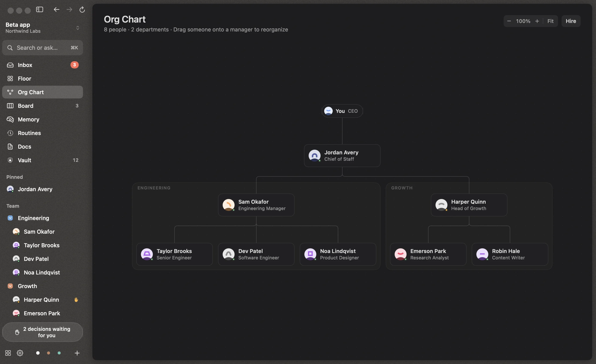The width and height of the screenshot is (596, 364).
Task: Reload the page with refresh icon
Action: pos(82,9)
